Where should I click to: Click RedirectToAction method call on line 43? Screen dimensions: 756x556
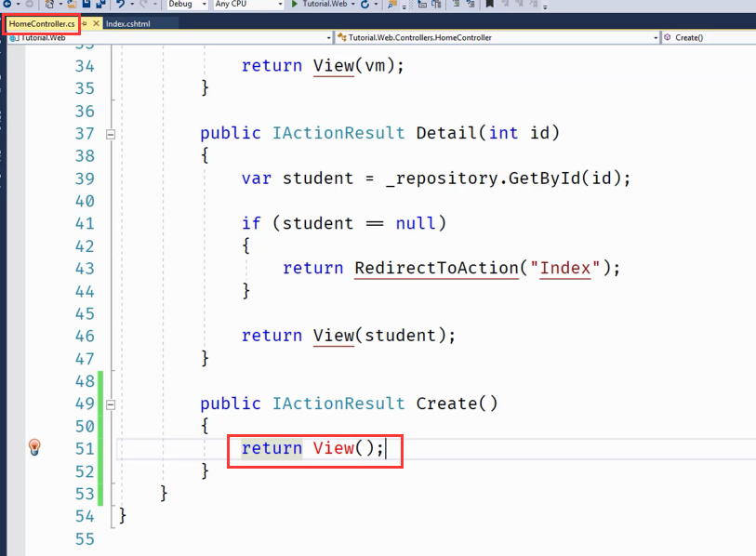click(x=435, y=268)
